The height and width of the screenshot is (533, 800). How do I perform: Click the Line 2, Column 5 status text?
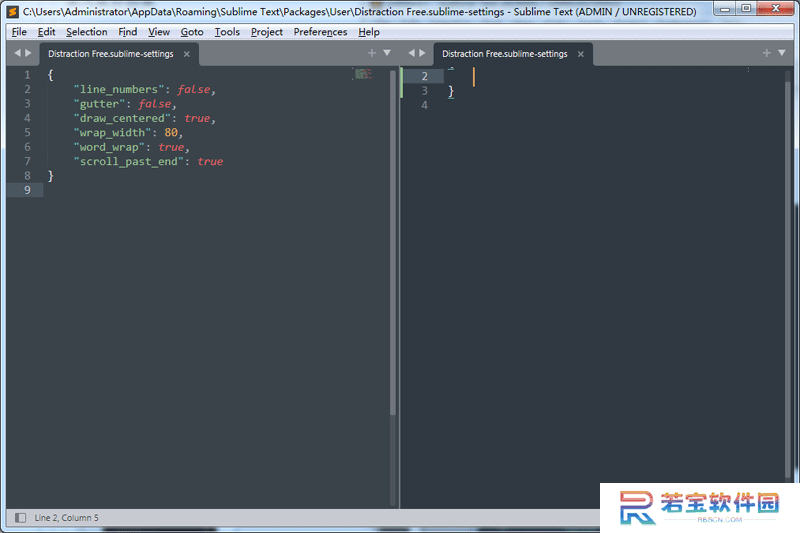[x=66, y=518]
